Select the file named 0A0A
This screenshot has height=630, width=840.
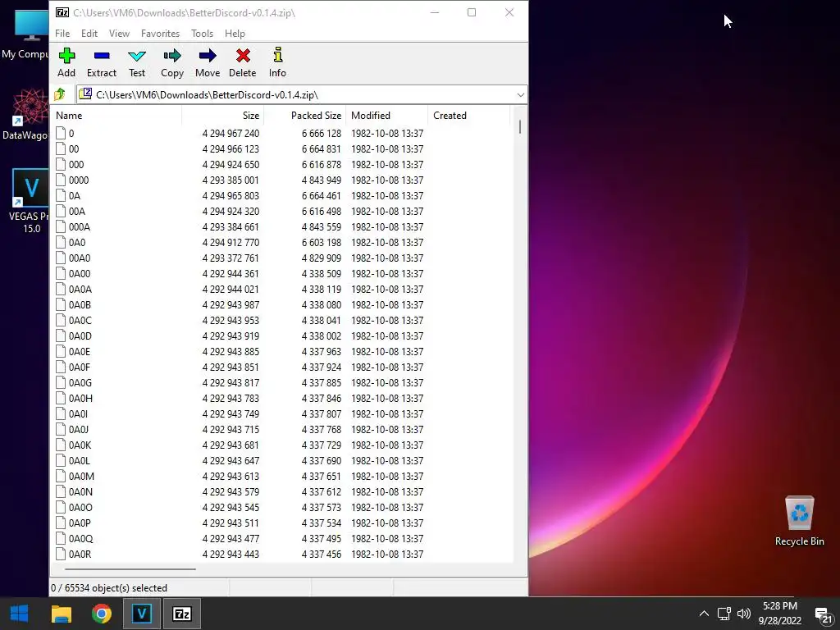coord(80,289)
